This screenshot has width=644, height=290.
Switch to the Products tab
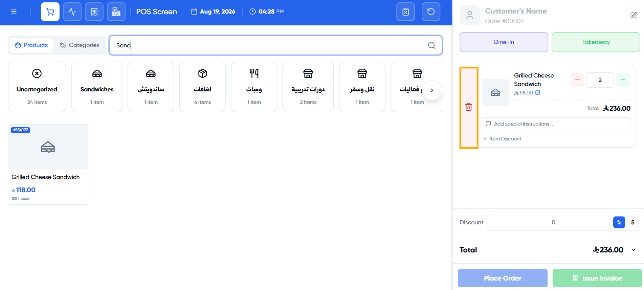click(31, 45)
